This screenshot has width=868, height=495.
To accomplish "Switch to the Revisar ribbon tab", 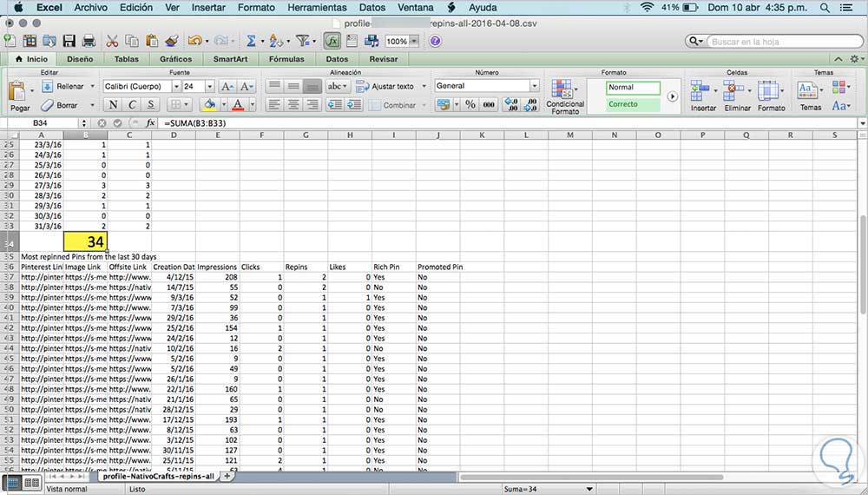I will [384, 59].
